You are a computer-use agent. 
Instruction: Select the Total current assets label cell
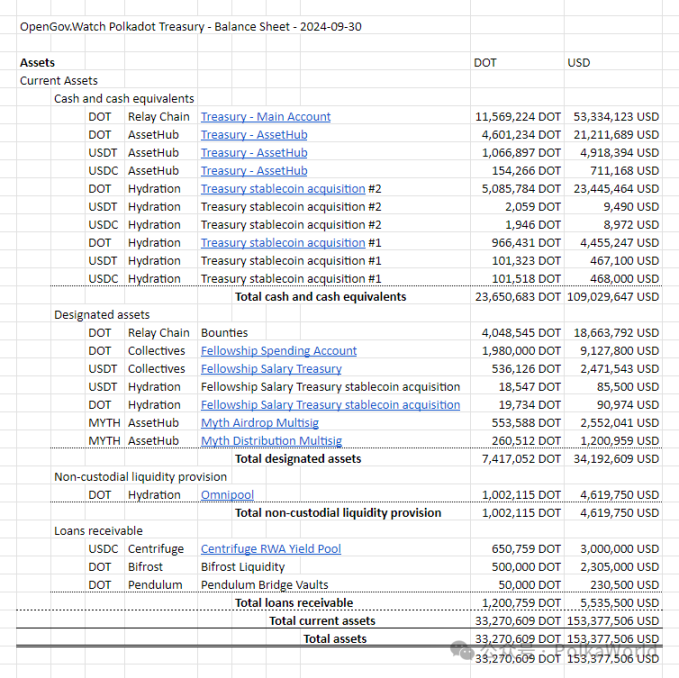coord(322,621)
